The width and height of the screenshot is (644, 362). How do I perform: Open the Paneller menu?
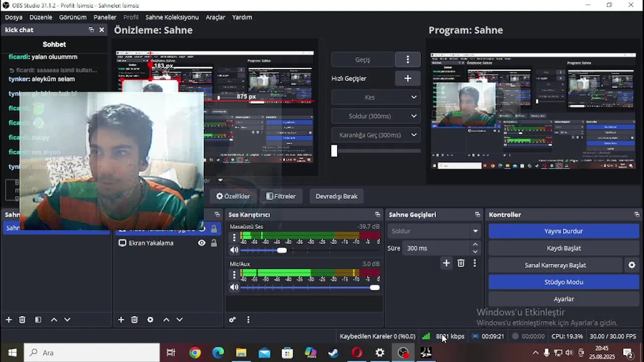click(105, 17)
